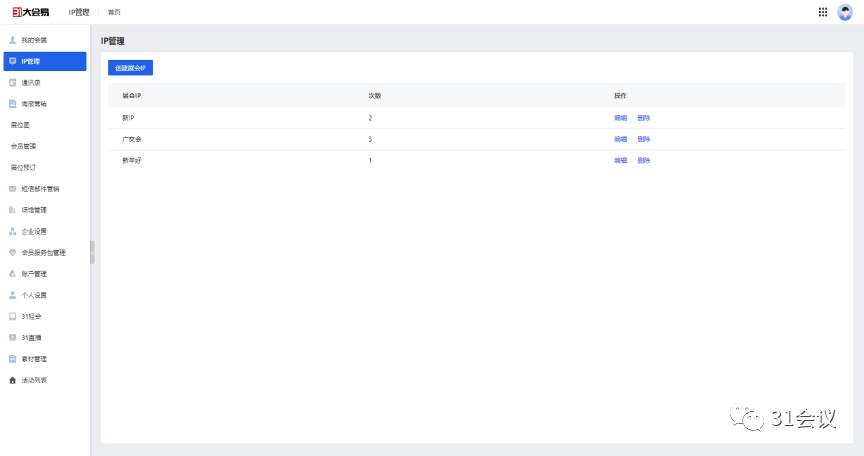Go to 活动列表 with the home icon

click(34, 380)
